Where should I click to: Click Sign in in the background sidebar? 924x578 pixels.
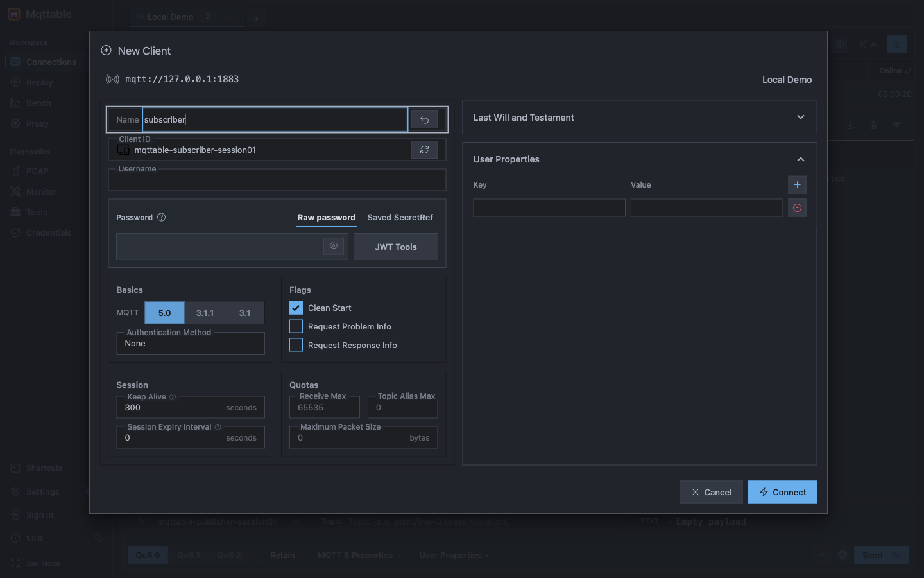coord(32,514)
